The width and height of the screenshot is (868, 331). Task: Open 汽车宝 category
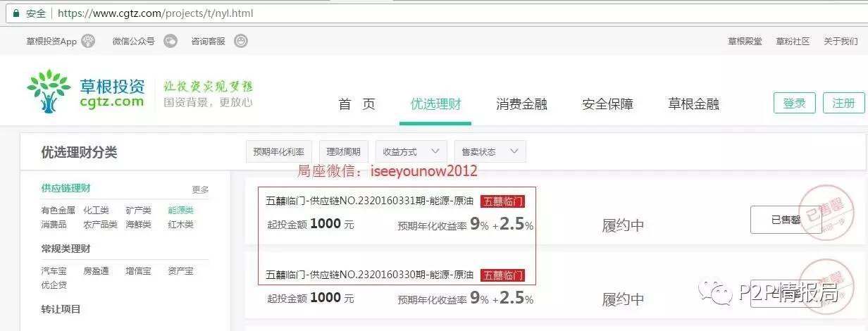pos(54,270)
